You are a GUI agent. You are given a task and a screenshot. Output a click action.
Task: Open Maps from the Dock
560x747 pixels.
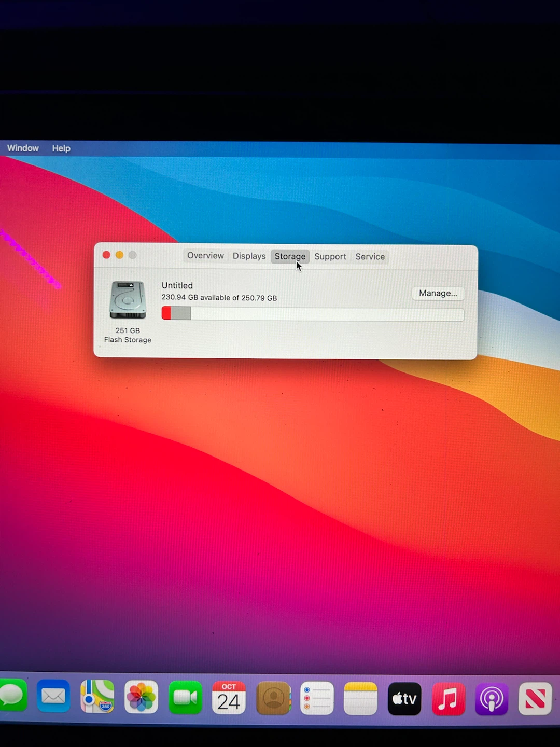coord(97,697)
